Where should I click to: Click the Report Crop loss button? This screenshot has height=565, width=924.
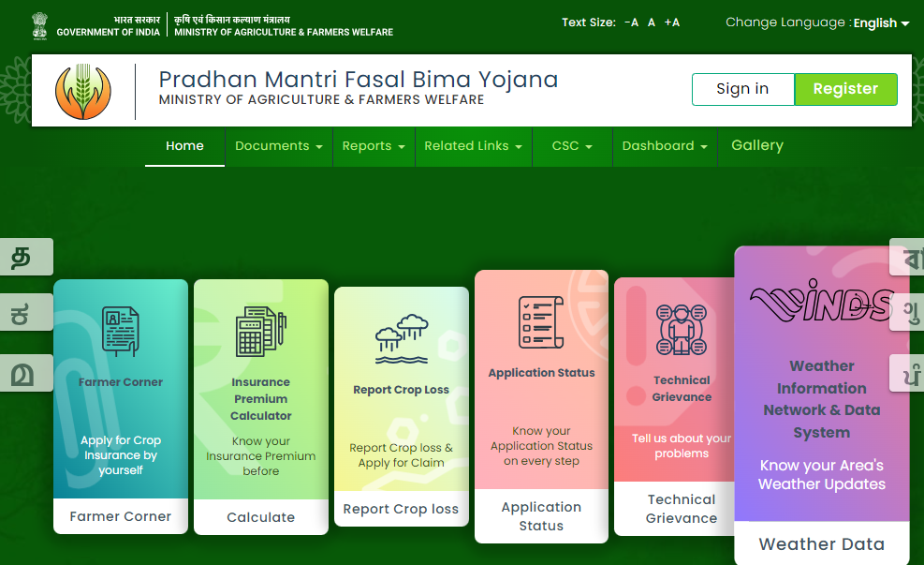(x=402, y=509)
